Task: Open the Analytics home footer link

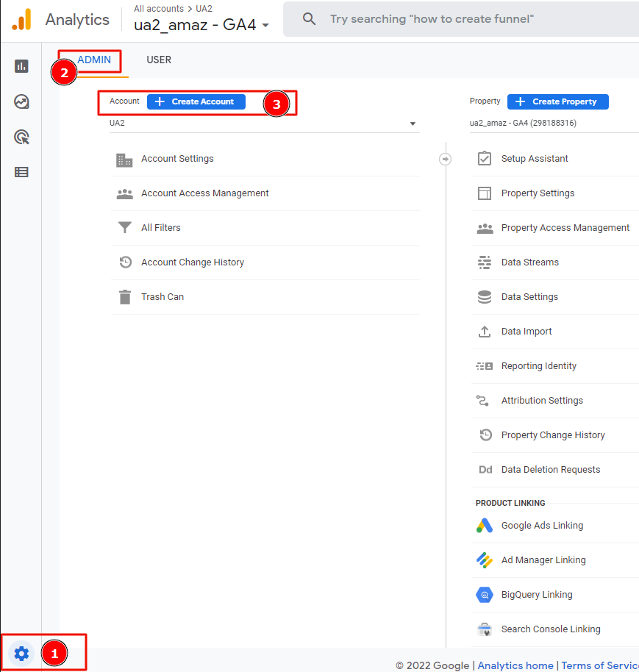Action: [x=515, y=665]
